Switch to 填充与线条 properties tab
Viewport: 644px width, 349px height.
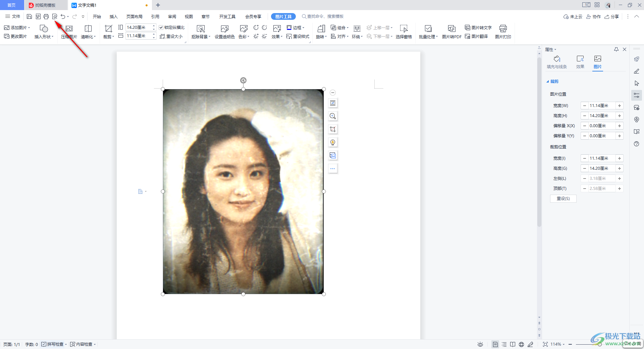(557, 62)
